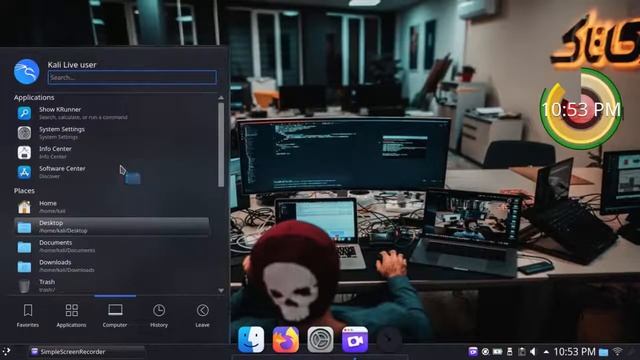Switch to the Applications tab

tap(71, 315)
